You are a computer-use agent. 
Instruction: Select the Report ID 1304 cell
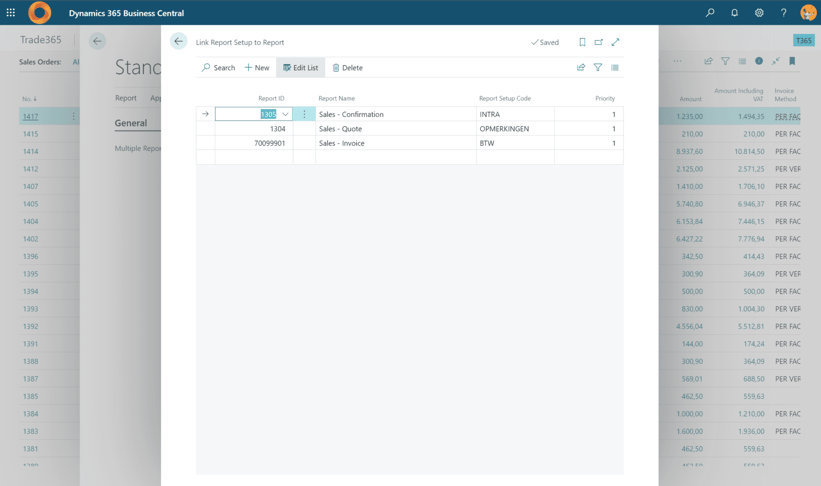click(x=254, y=129)
